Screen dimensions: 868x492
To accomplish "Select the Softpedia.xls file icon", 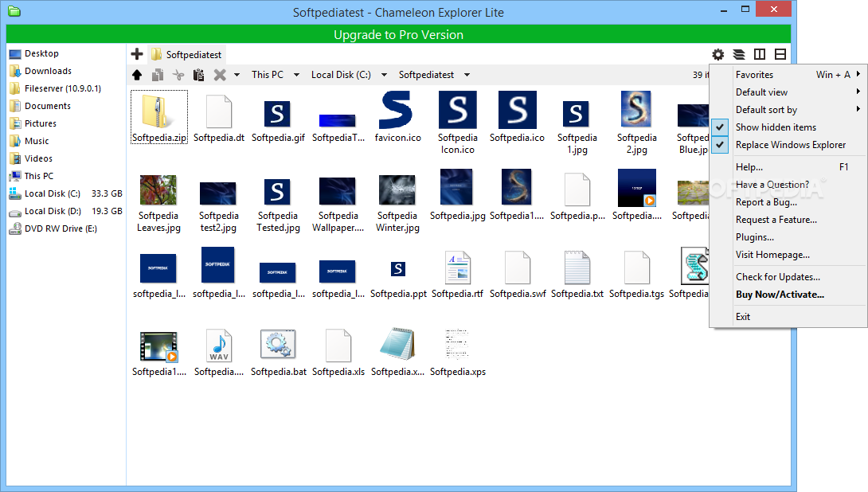I will (338, 346).
